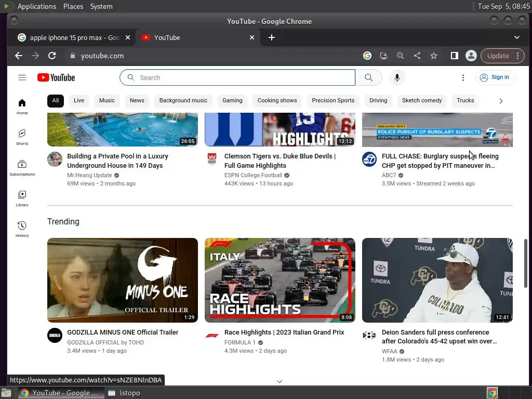The image size is (532, 399).
Task: Click the zoom magnifier icon in address bar
Action: 401,56
